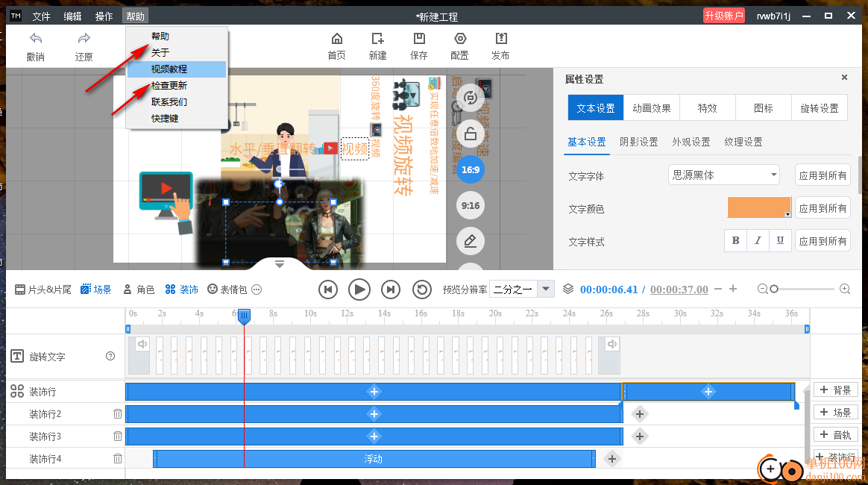The image size is (868, 485).
Task: Toggle underline text style
Action: pos(780,241)
